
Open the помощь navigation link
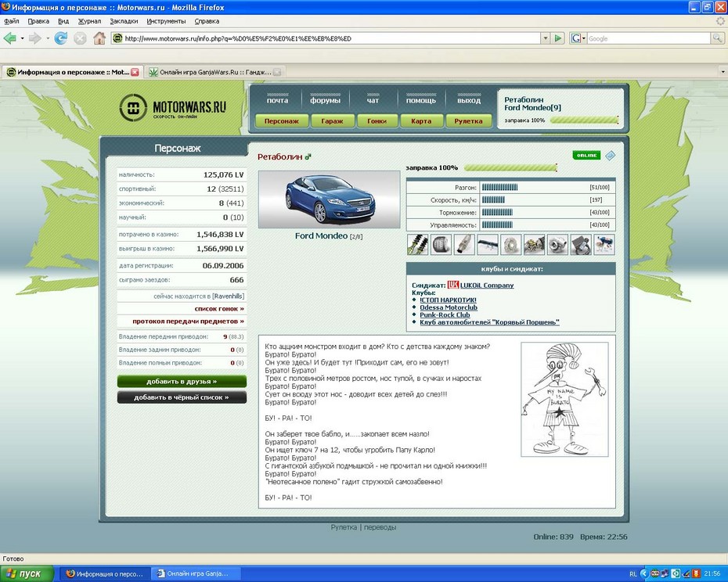click(x=421, y=100)
